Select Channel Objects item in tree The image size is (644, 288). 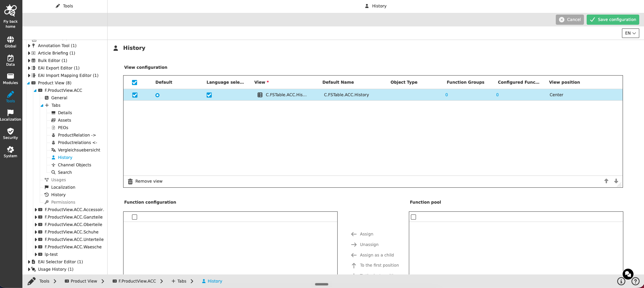click(x=74, y=165)
